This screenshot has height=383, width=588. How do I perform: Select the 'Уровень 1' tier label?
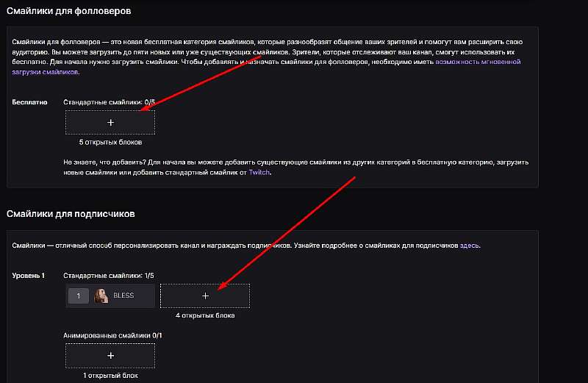pyautogui.click(x=29, y=276)
